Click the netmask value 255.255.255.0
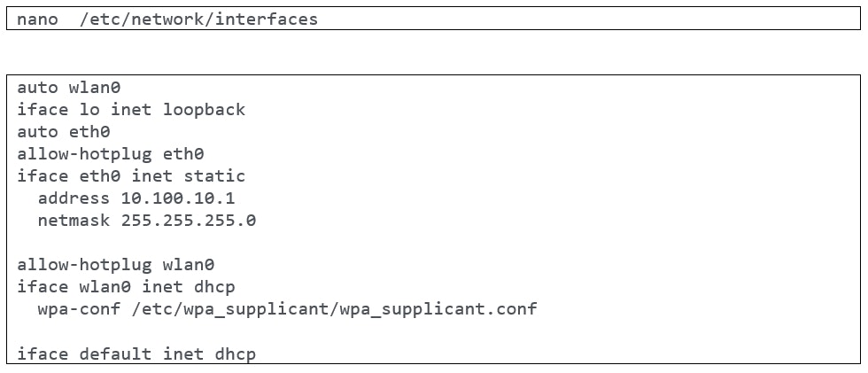The image size is (868, 373). 189,221
